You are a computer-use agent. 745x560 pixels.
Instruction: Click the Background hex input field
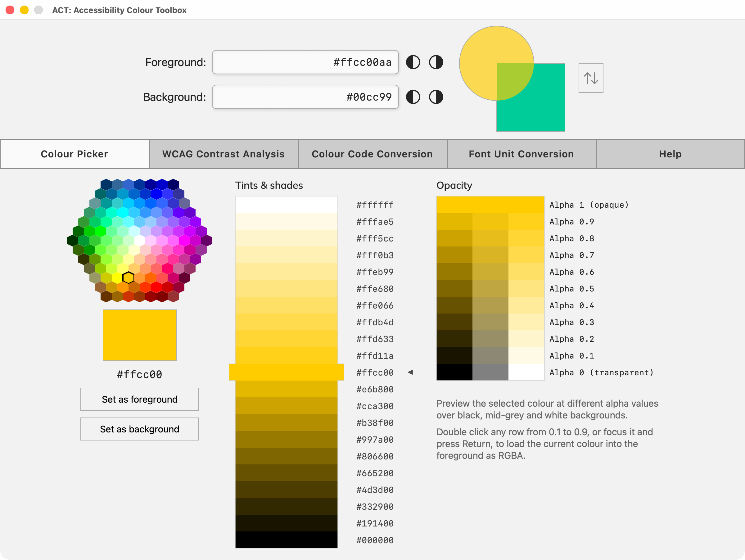pos(305,97)
